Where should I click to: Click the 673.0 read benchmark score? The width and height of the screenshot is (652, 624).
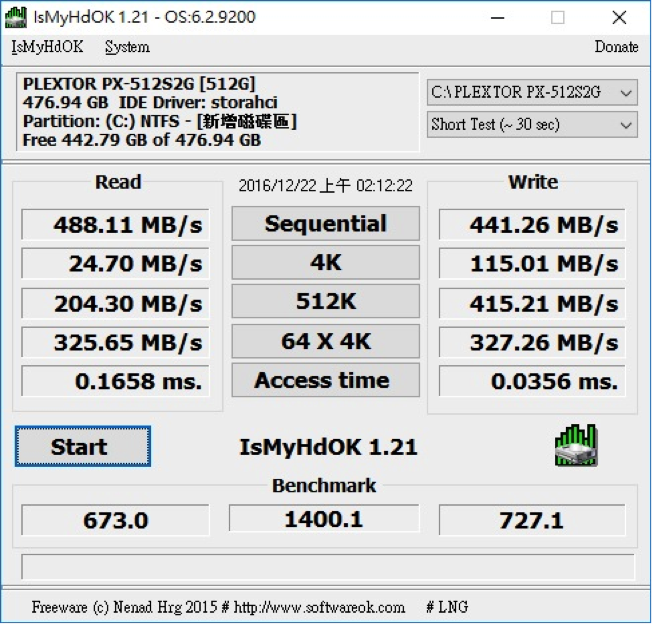(115, 520)
